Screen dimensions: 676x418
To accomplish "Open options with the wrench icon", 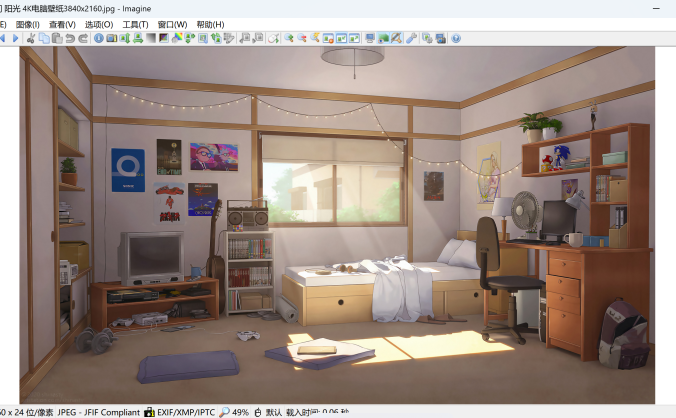I will 411,38.
